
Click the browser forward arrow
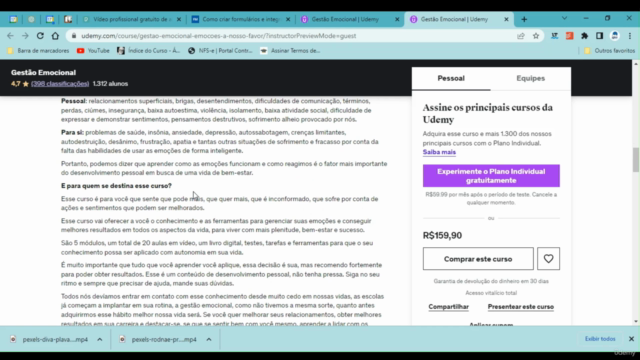coord(25,36)
